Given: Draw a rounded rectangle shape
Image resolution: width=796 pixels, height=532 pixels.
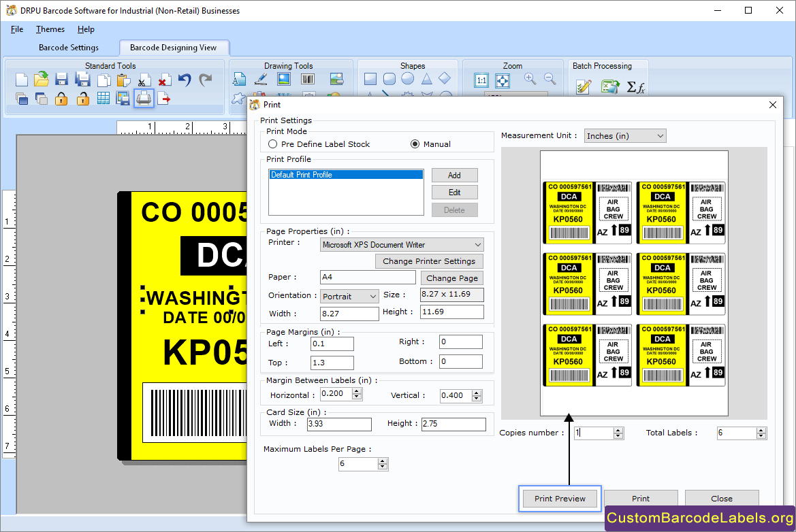Looking at the screenshot, I should tap(389, 79).
